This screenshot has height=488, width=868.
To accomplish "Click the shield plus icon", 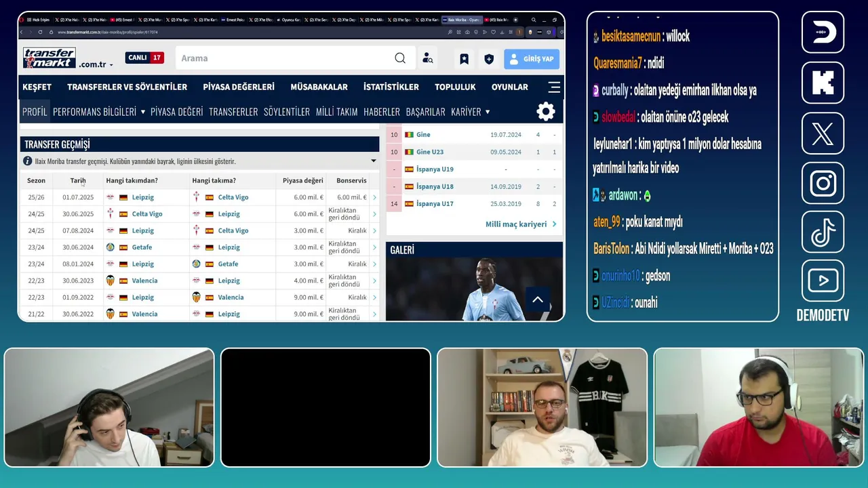I will pyautogui.click(x=489, y=59).
